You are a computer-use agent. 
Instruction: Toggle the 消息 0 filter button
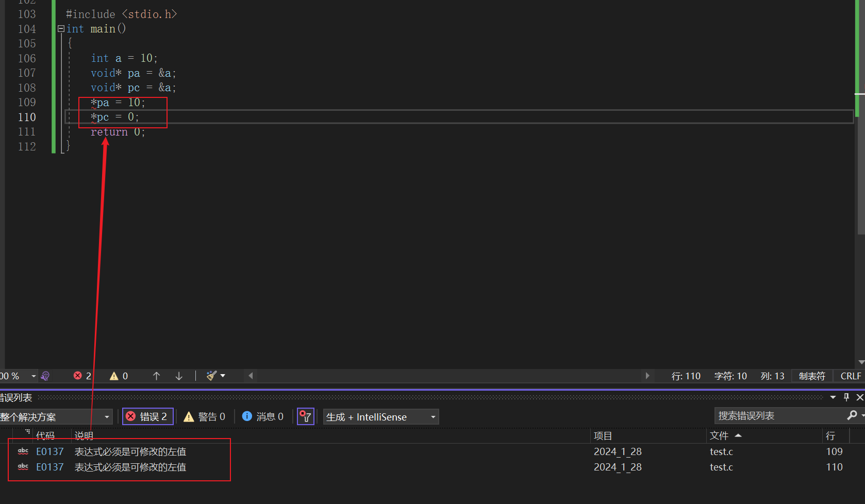click(263, 416)
